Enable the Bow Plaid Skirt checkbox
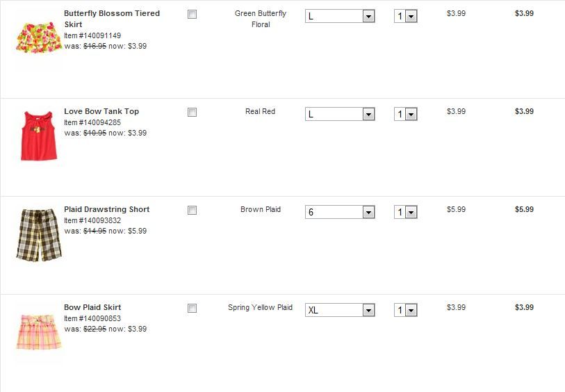 193,309
